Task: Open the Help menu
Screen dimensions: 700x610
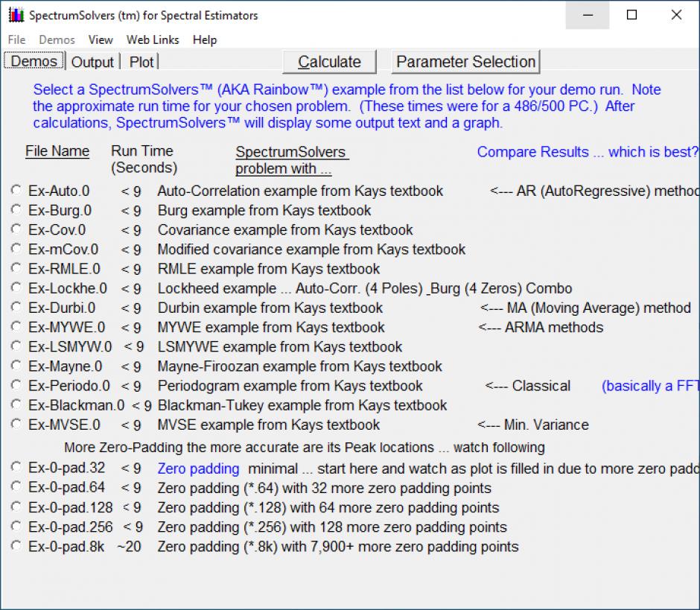Action: point(205,39)
